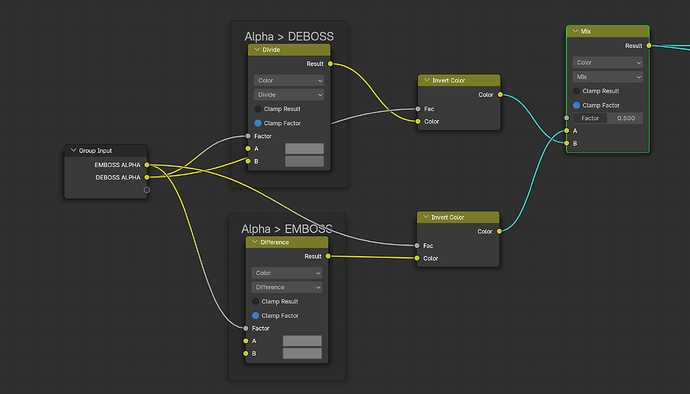
Task: Open the Color data type dropdown in Difference node
Action: coord(286,273)
